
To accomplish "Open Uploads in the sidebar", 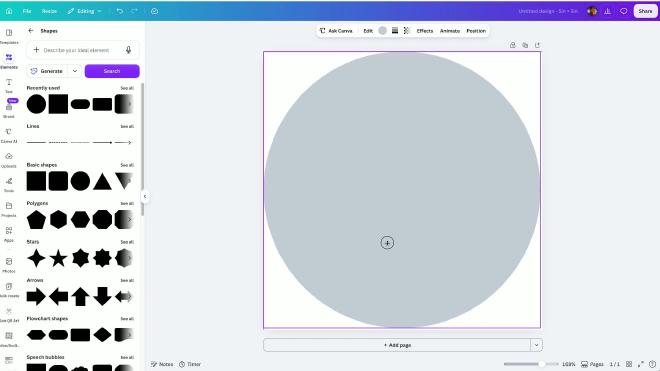I will [x=9, y=160].
